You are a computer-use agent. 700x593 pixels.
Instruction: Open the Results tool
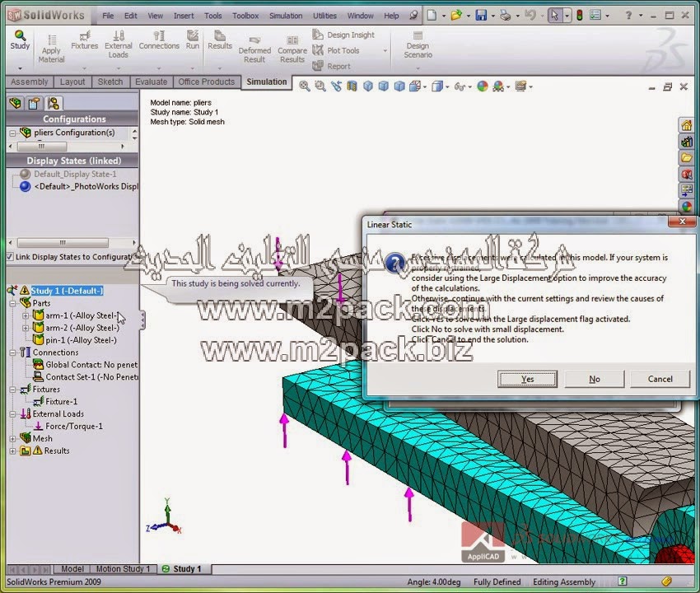pos(220,40)
